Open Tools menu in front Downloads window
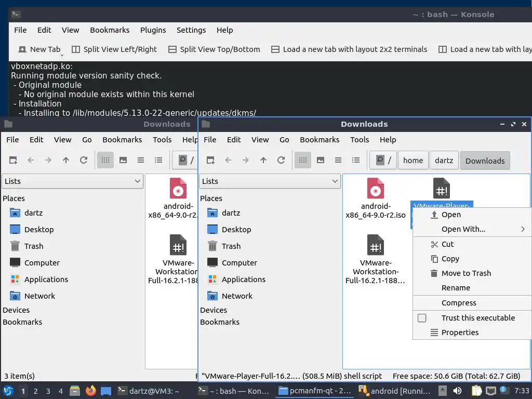 click(x=360, y=140)
